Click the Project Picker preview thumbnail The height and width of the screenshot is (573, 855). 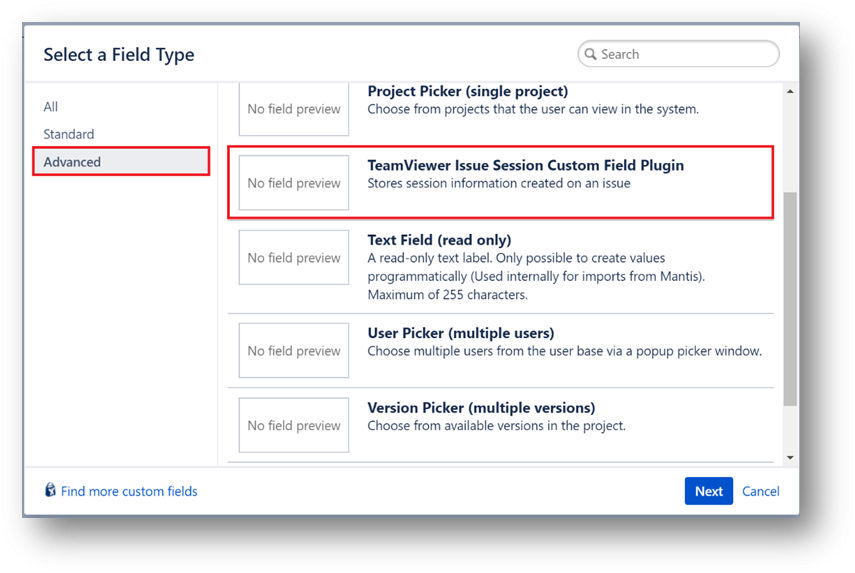[294, 109]
